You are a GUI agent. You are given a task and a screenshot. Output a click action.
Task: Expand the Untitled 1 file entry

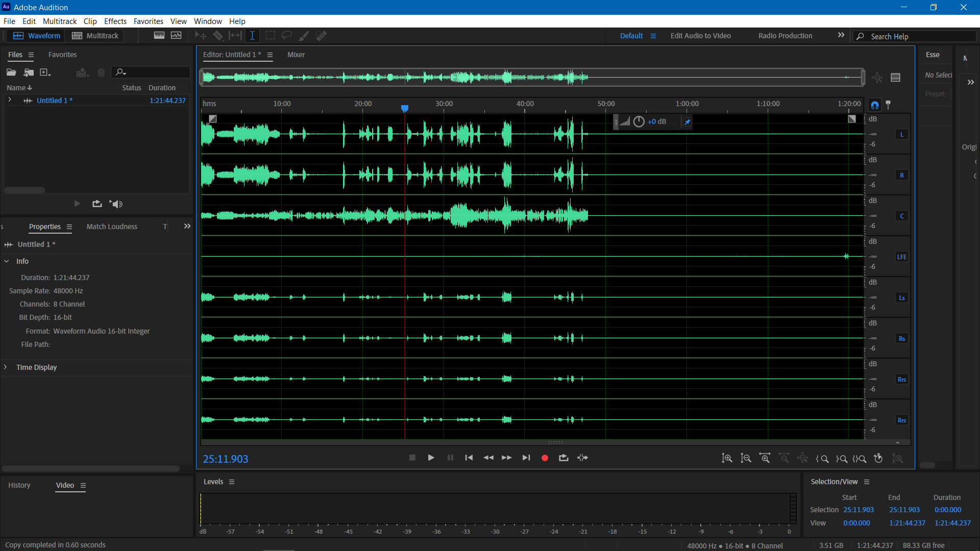pos(10,100)
